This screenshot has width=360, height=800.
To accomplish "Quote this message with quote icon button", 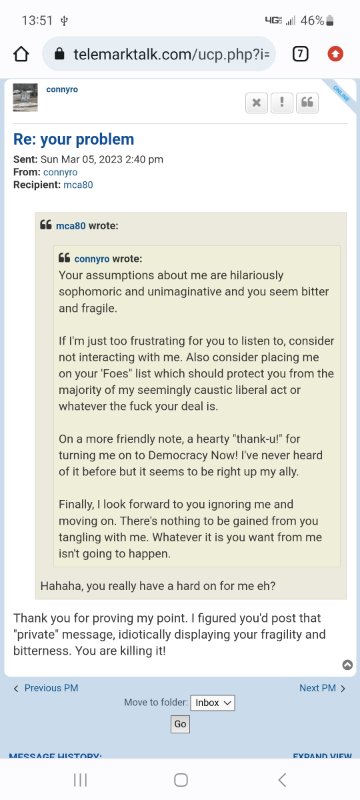I will point(307,103).
